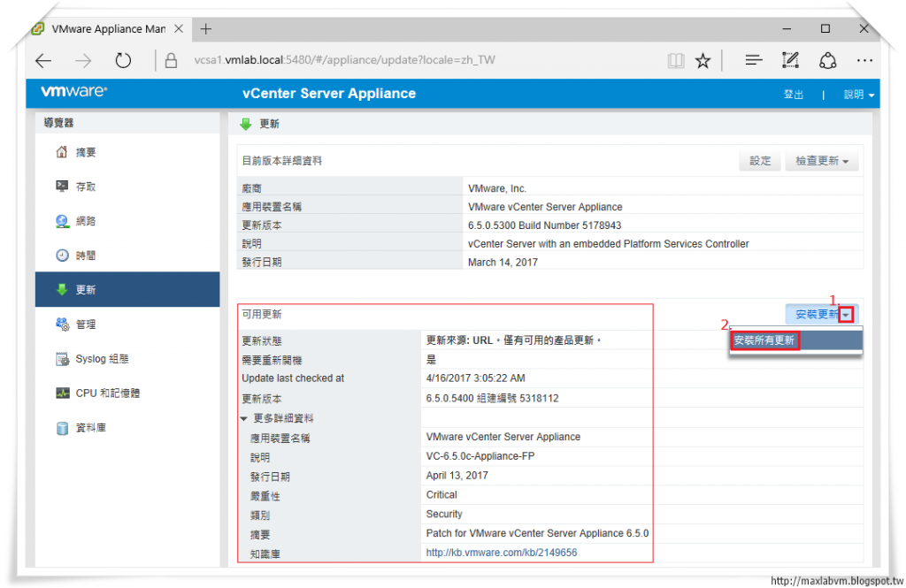
Task: Click the 摘要 home icon in navigator
Action: pyautogui.click(x=62, y=152)
